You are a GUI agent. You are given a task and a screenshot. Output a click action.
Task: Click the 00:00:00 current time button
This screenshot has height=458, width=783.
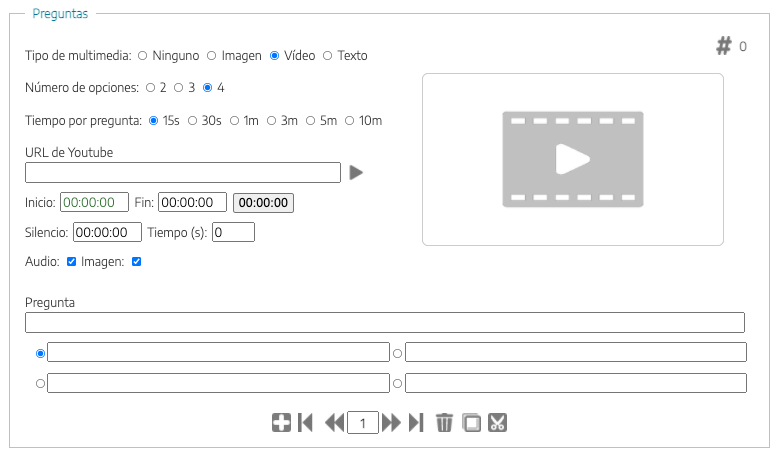pyautogui.click(x=263, y=203)
